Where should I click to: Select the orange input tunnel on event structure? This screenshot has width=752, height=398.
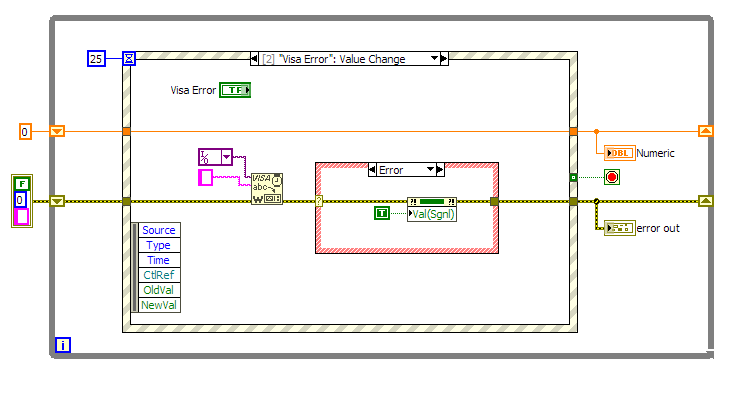pos(127,131)
